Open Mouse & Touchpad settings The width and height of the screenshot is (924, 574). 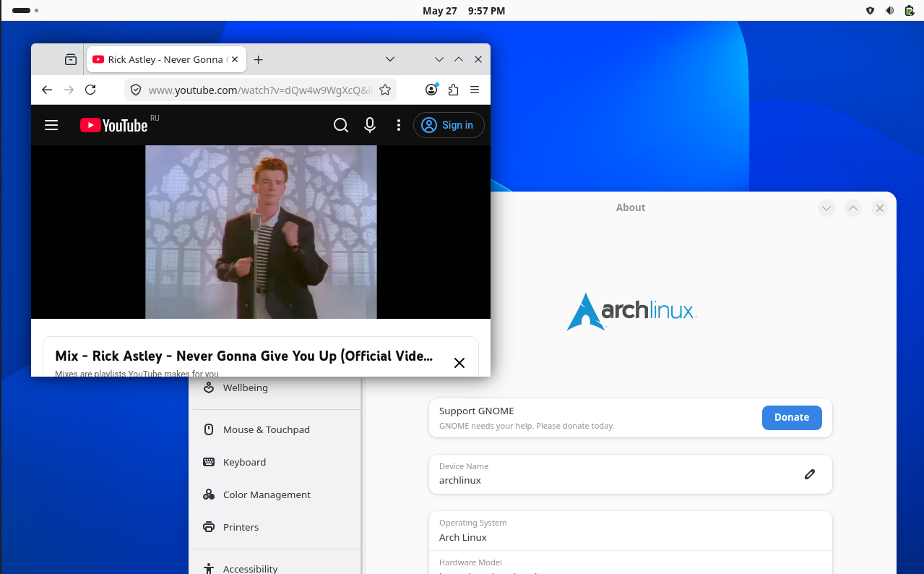[277, 429]
